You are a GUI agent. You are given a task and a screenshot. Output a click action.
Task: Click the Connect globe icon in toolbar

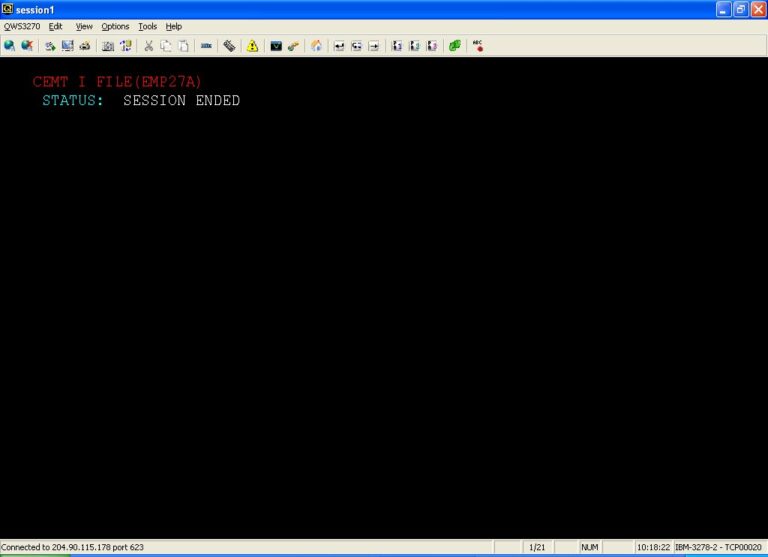pyautogui.click(x=9, y=46)
